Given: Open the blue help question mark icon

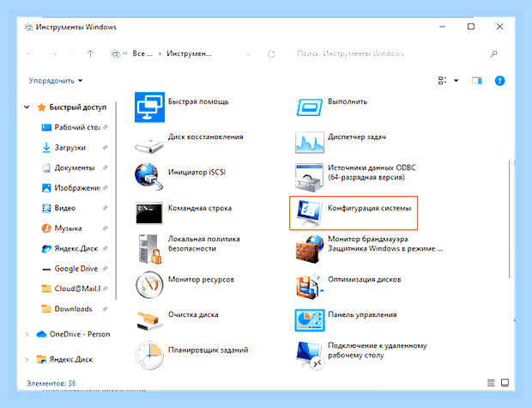Looking at the screenshot, I should coord(499,81).
